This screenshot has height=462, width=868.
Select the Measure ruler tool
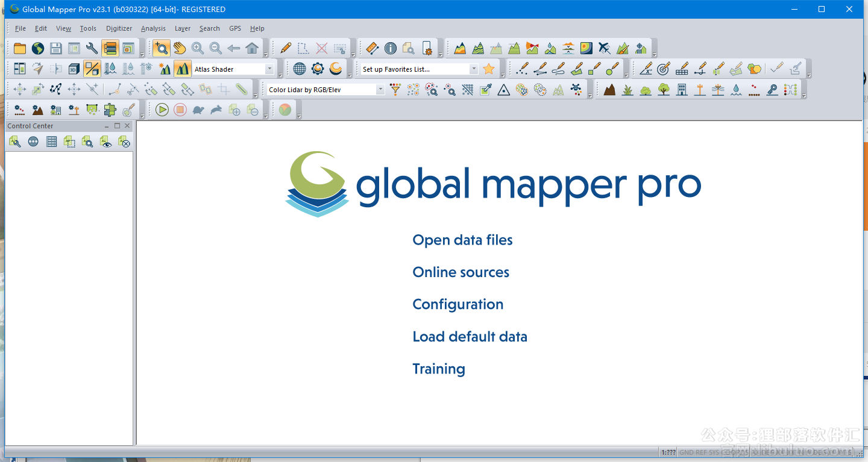(x=372, y=48)
